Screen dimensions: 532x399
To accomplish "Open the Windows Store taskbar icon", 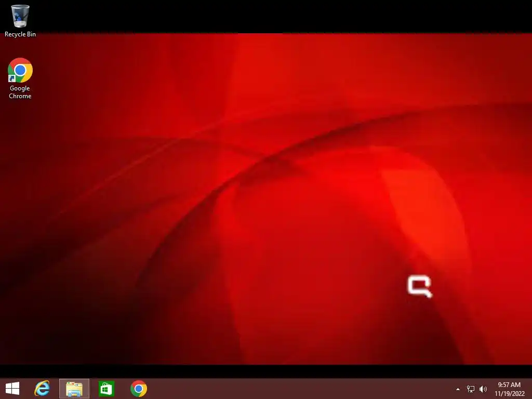I will point(106,389).
